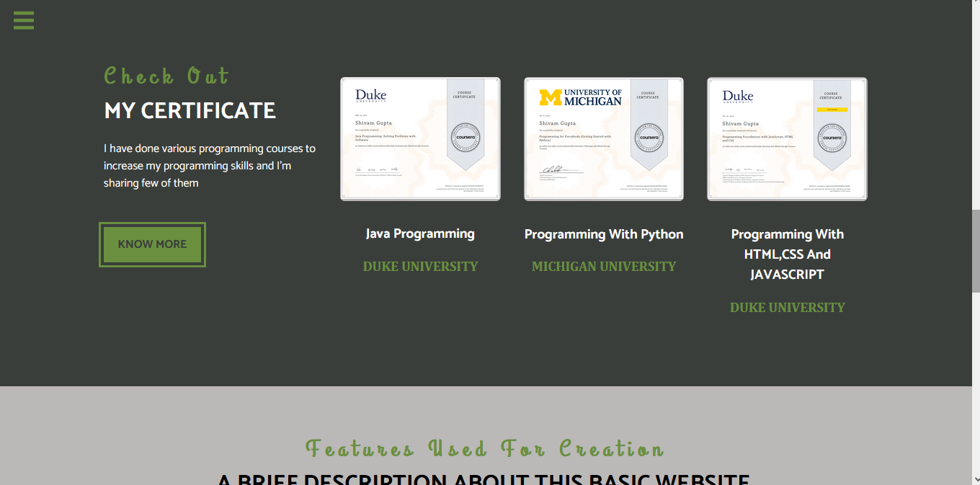Screen dimensions: 980x485
Task: Click the Check Out cursive heading
Action: tap(166, 76)
